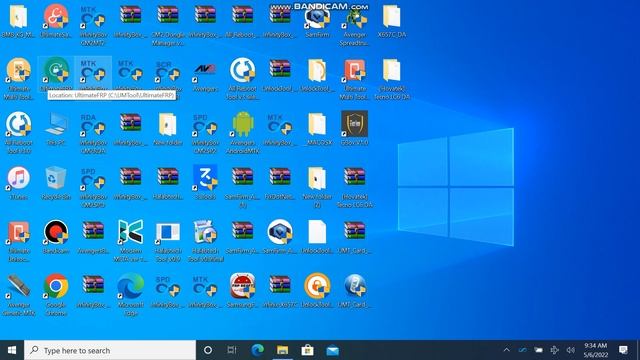640x360 pixels.
Task: Select the InfinityBox SCR shortcut
Action: click(168, 73)
